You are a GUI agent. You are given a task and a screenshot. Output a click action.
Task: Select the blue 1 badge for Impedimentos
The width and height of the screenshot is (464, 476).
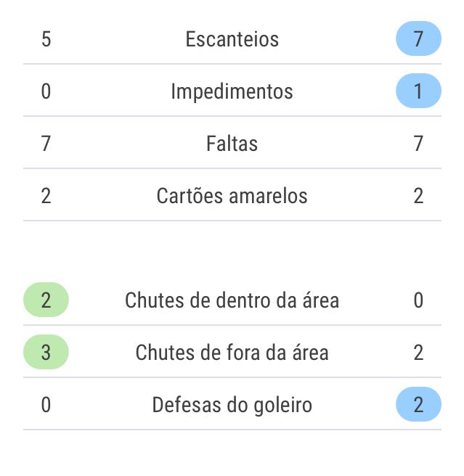coord(418,91)
